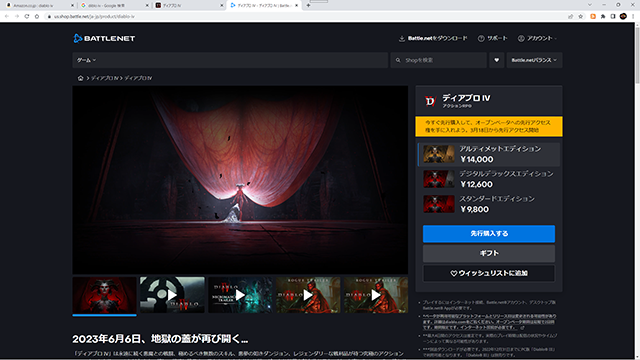Expand the ゲーム dropdown menu
The image size is (640, 360).
tap(86, 60)
